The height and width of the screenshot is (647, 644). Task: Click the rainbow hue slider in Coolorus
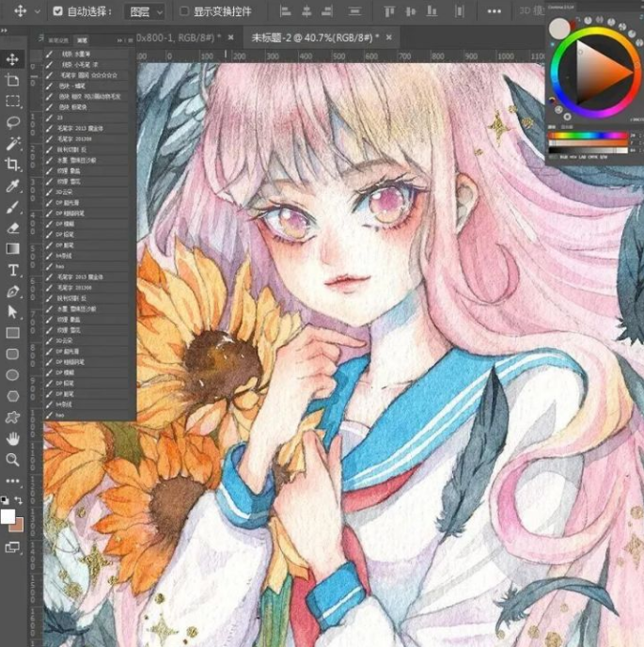[588, 135]
